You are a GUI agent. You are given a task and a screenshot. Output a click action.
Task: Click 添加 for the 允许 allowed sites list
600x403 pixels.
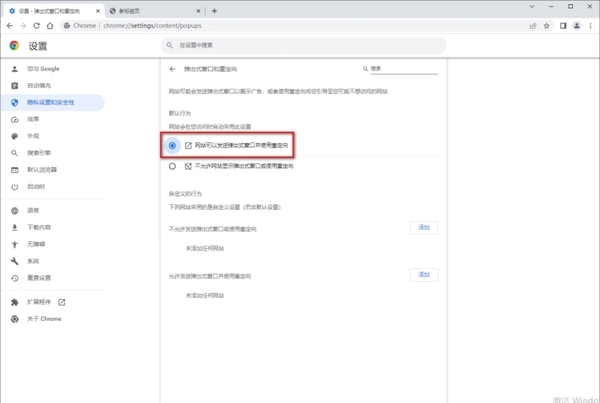[x=424, y=275]
